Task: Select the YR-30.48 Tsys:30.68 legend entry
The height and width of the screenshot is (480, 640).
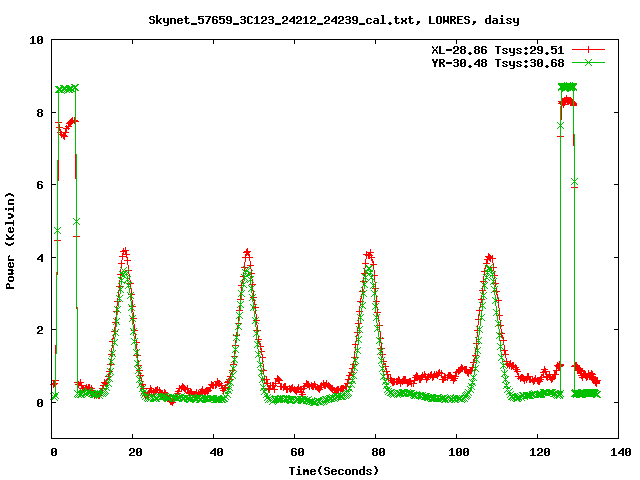Action: click(498, 63)
